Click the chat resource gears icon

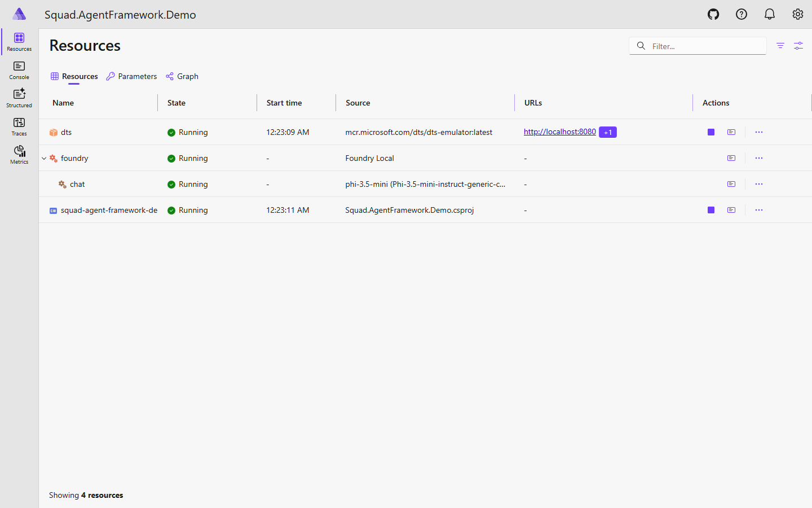pyautogui.click(x=63, y=184)
